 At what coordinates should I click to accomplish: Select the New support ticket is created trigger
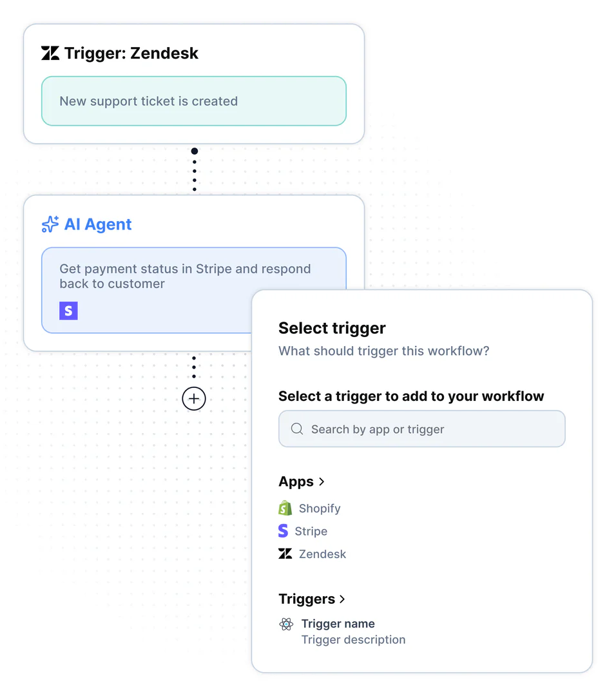[x=193, y=101]
